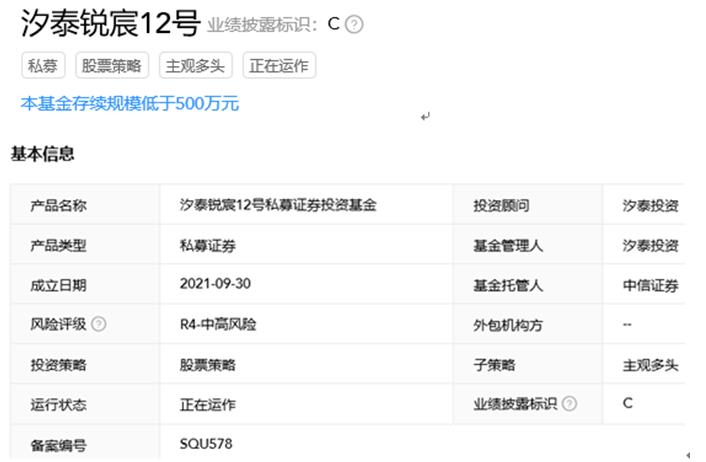Click the 基金管理人 label cell
706x462 pixels.
point(527,245)
